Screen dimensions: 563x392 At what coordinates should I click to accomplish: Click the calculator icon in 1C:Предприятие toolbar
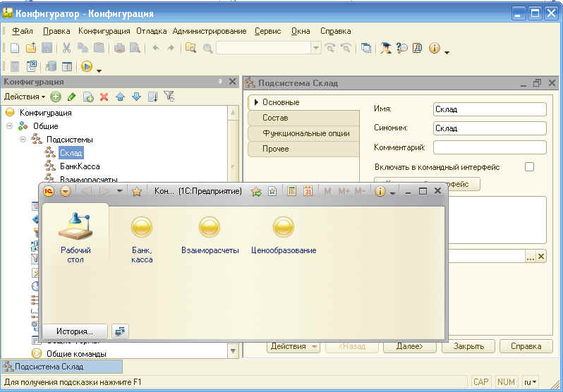(x=291, y=191)
